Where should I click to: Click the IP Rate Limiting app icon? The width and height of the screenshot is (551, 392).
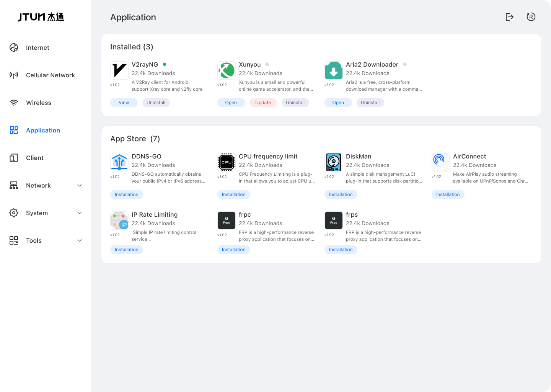click(x=119, y=220)
